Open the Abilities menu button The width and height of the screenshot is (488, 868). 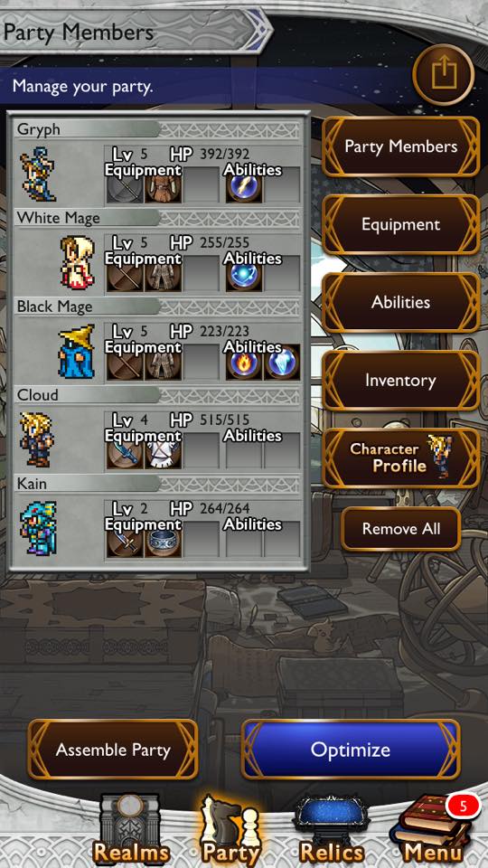tap(401, 302)
